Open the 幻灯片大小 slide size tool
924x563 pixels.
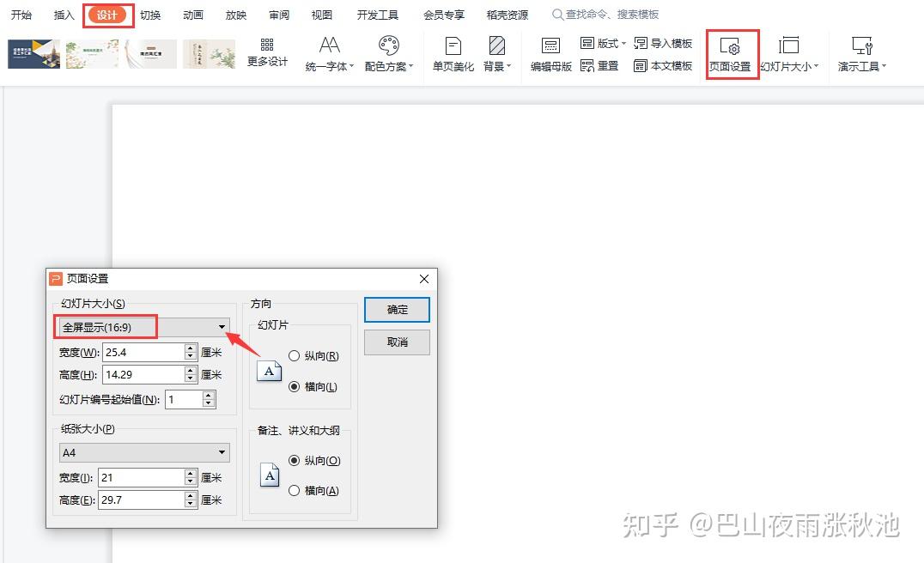tap(789, 51)
